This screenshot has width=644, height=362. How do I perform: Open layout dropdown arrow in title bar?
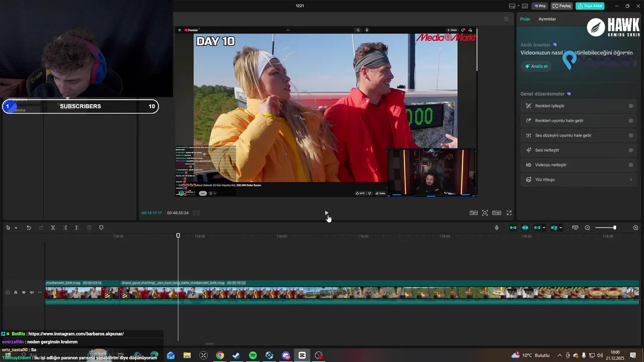[x=518, y=6]
